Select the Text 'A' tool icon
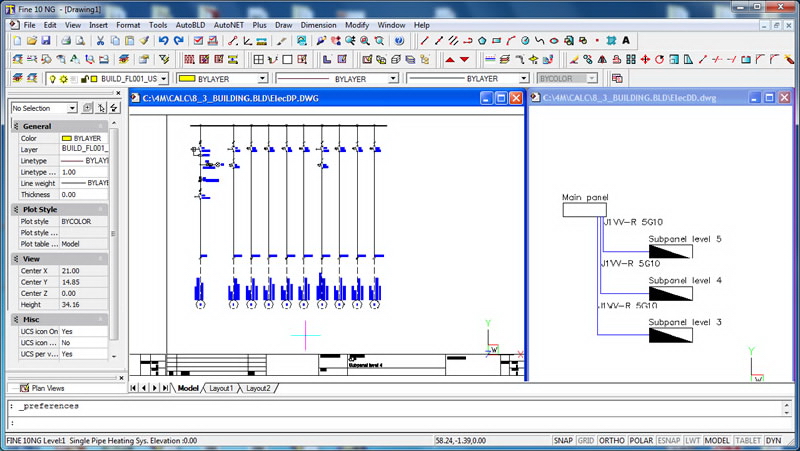Screen dimensions: 800x451 pyautogui.click(x=626, y=41)
